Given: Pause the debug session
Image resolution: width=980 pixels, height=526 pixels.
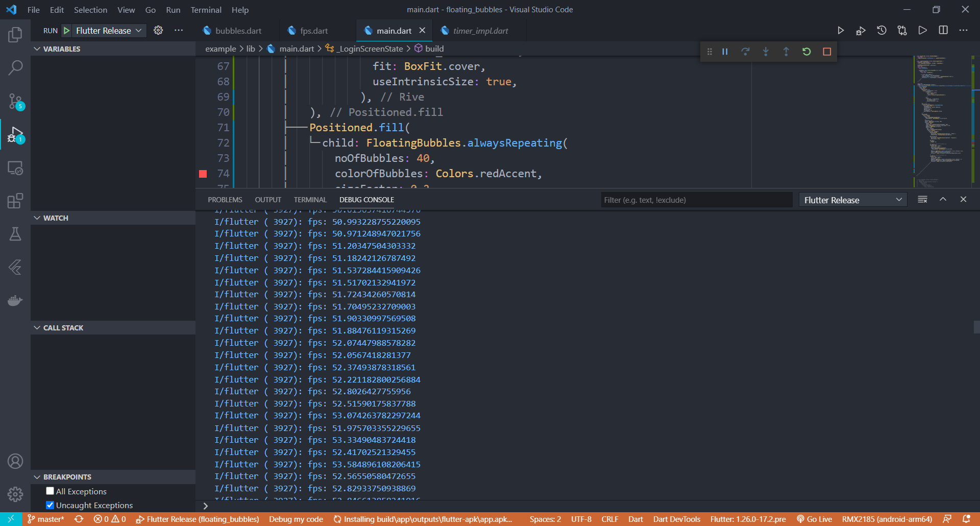Looking at the screenshot, I should (725, 52).
